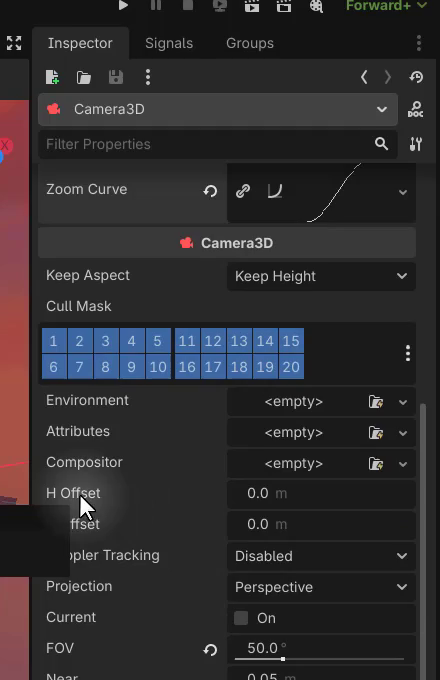Click the inspector vertical scrollbar
Screen dimensions: 440x680
click(423, 540)
